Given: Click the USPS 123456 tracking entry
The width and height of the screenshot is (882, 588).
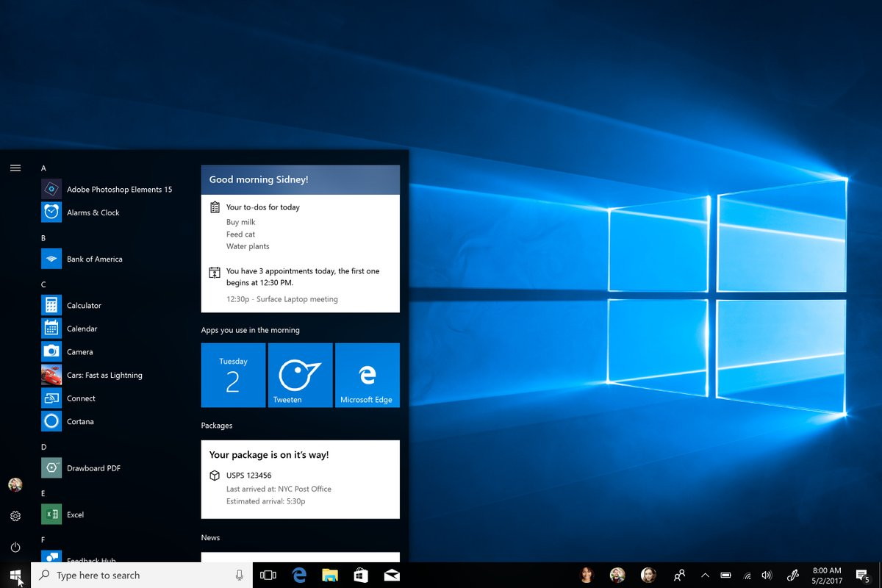Looking at the screenshot, I should tap(248, 476).
